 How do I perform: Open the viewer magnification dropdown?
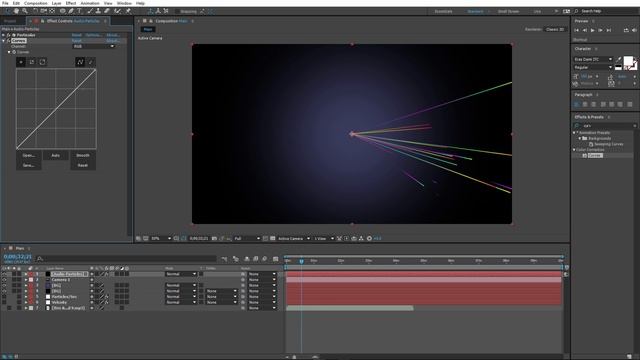coord(161,238)
